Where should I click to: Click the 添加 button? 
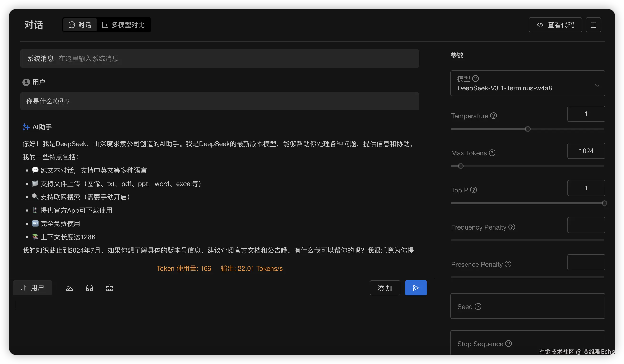coord(385,288)
